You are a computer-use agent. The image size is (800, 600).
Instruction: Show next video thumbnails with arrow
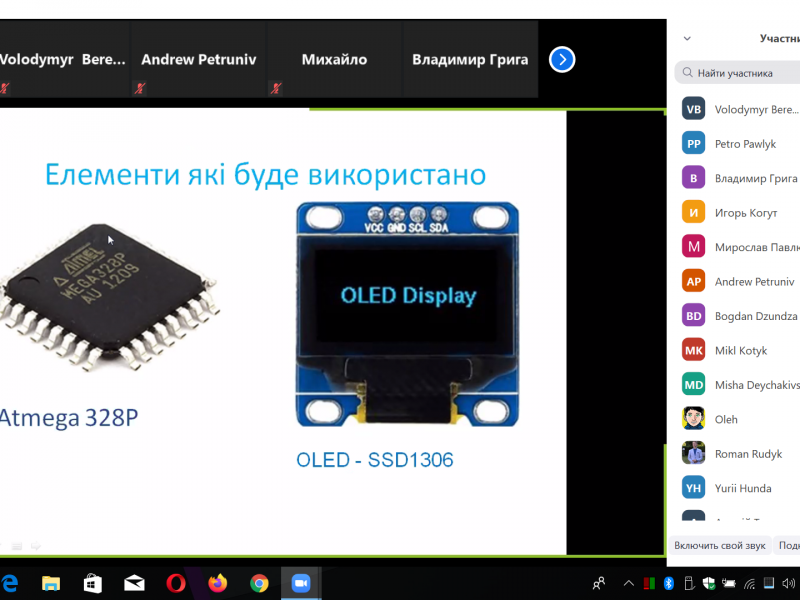(x=562, y=60)
